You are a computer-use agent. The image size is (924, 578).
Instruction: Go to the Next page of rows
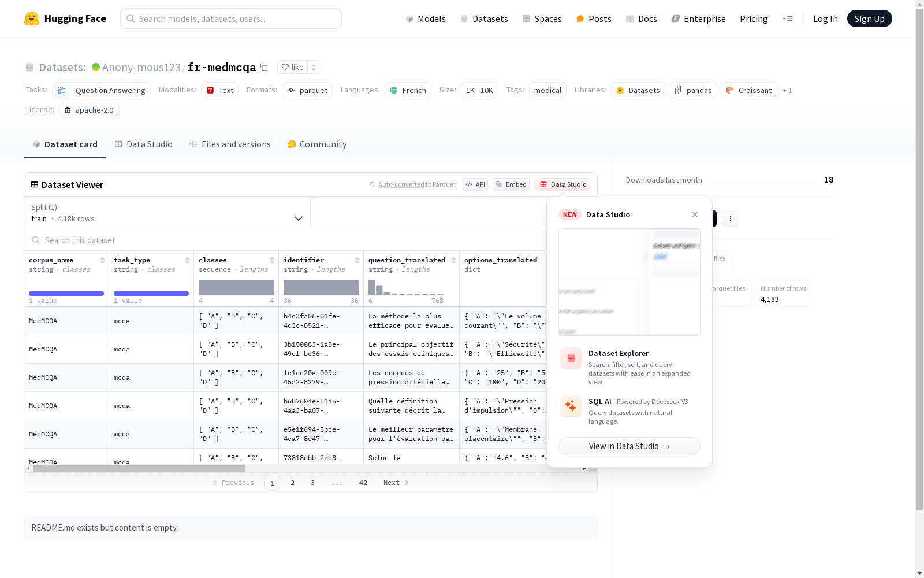pos(396,483)
